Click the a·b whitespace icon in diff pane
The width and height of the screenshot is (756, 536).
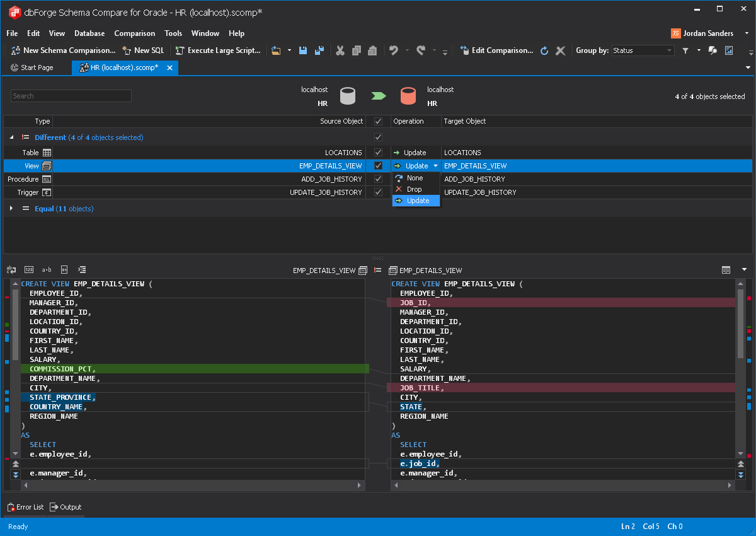[x=47, y=270]
